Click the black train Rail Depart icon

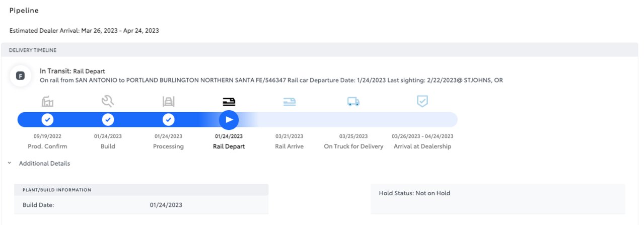coord(229,102)
